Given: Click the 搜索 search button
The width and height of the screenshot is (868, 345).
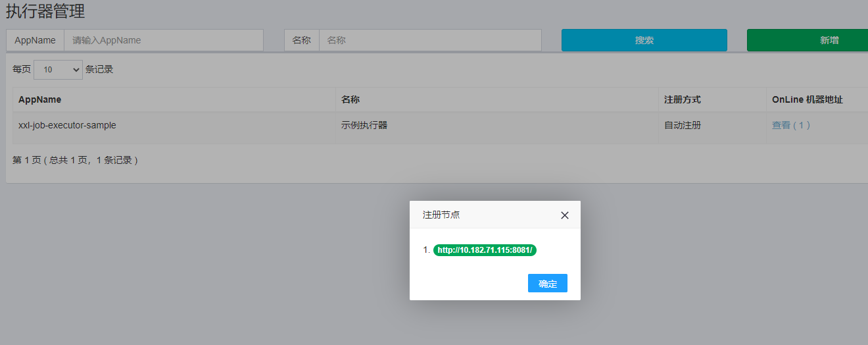Looking at the screenshot, I should click(644, 40).
